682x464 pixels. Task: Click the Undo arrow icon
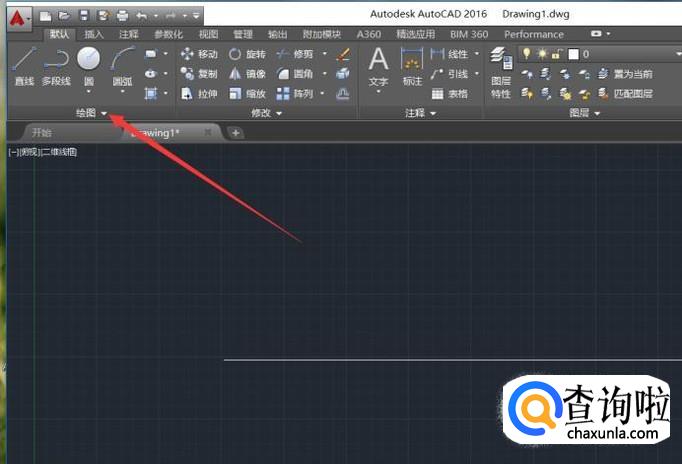(142, 16)
